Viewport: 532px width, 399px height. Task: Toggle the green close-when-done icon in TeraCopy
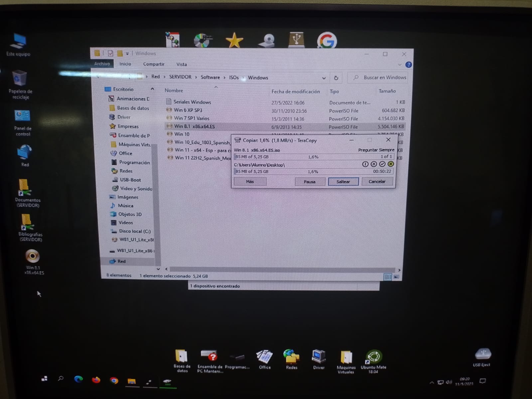point(391,164)
